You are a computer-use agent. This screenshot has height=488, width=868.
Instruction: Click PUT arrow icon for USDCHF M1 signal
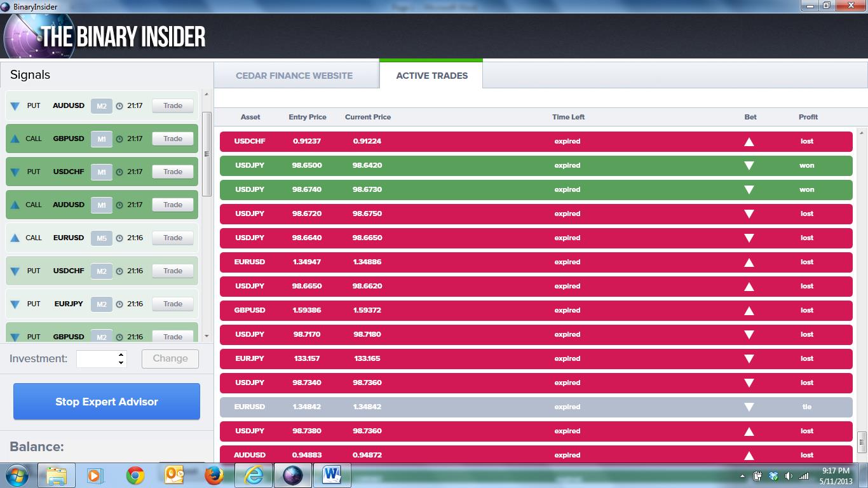tap(15, 172)
